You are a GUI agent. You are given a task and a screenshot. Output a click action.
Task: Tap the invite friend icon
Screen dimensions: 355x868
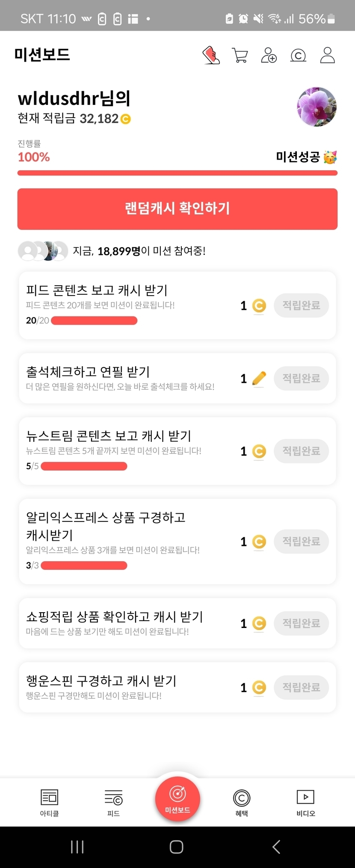coord(269,56)
